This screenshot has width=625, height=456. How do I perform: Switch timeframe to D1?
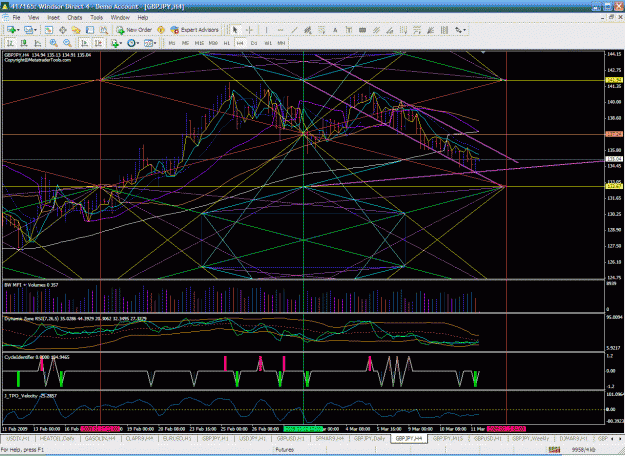tap(254, 43)
